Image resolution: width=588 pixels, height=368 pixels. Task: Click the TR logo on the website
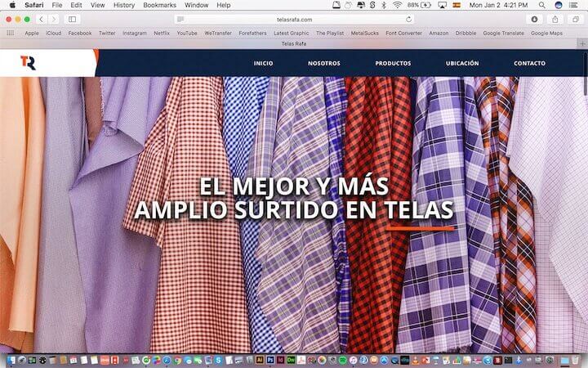pyautogui.click(x=28, y=63)
